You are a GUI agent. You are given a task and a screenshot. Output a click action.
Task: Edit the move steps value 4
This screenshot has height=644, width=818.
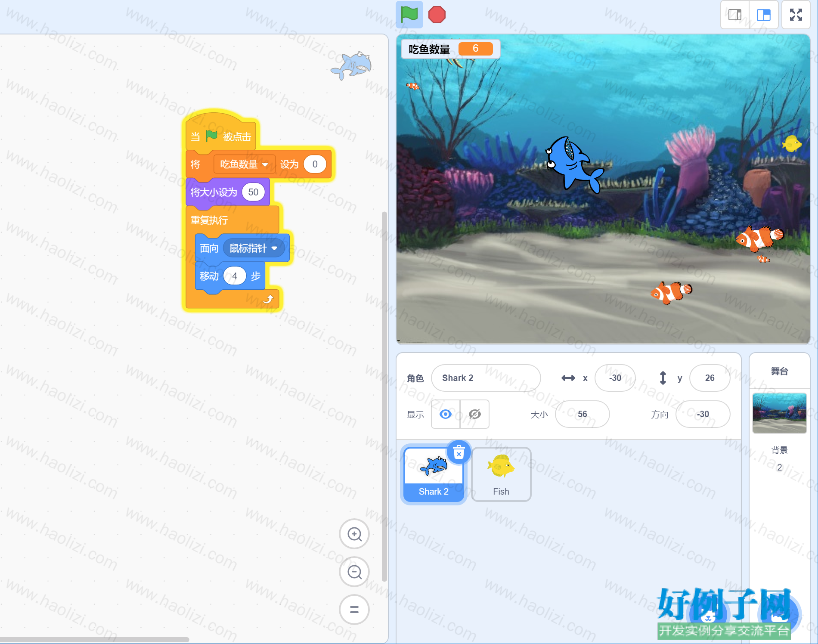tap(235, 276)
